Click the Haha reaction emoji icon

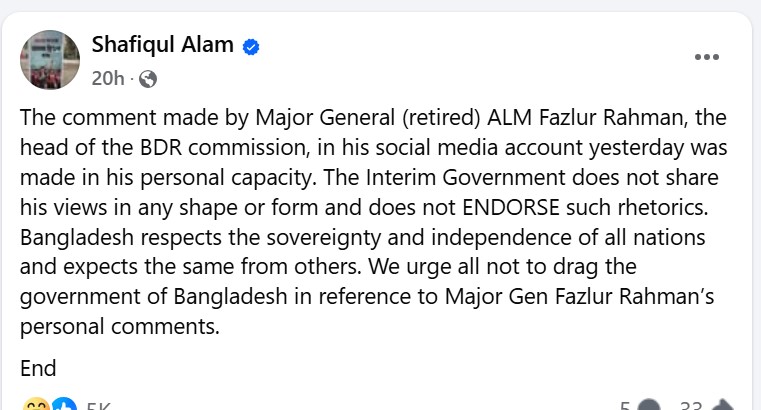(35, 406)
